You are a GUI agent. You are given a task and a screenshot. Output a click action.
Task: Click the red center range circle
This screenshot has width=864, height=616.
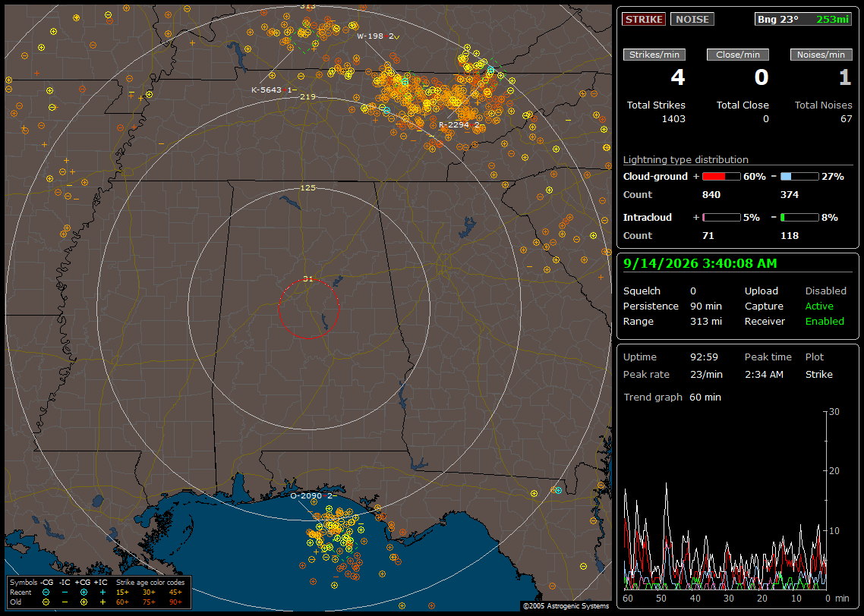[308, 309]
